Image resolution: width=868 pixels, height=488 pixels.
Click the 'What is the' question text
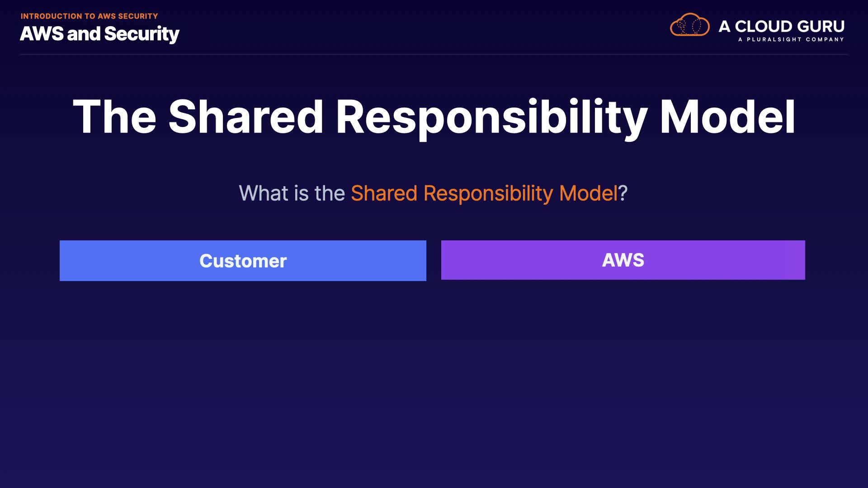pos(292,193)
